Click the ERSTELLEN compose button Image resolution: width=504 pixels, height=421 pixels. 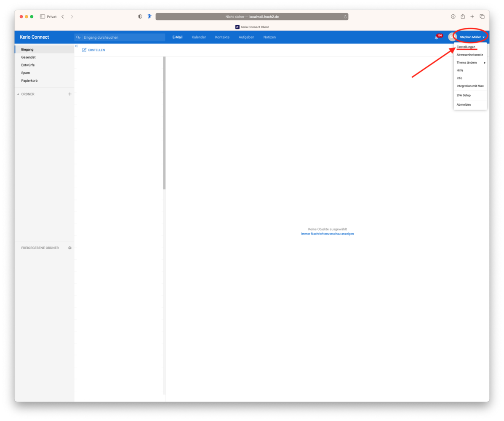click(x=93, y=50)
